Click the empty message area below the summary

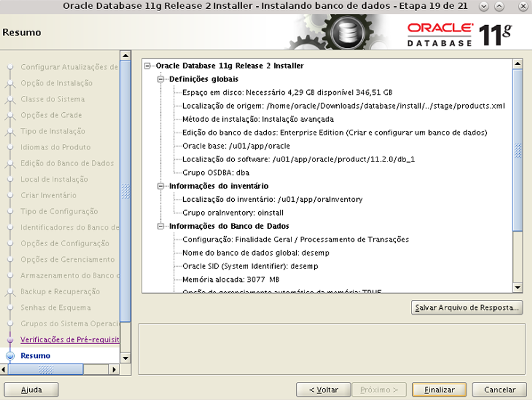point(331,349)
